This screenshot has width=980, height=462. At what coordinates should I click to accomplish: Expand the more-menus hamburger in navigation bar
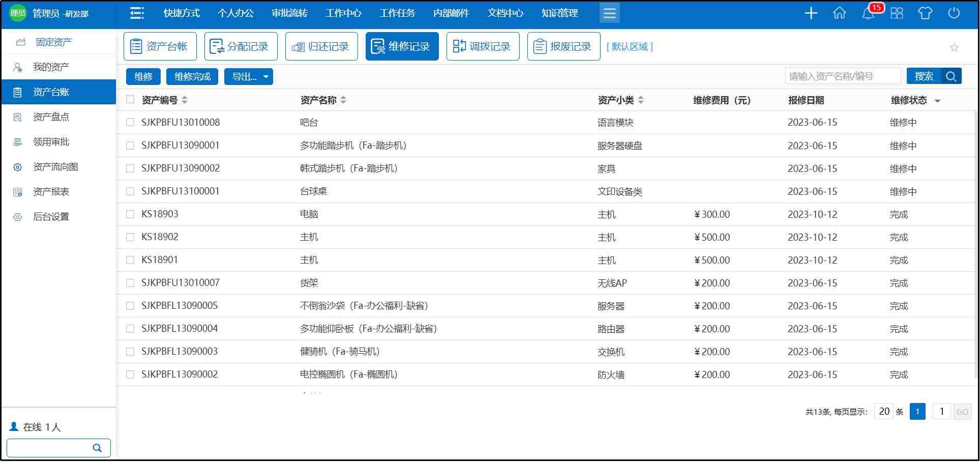[609, 13]
